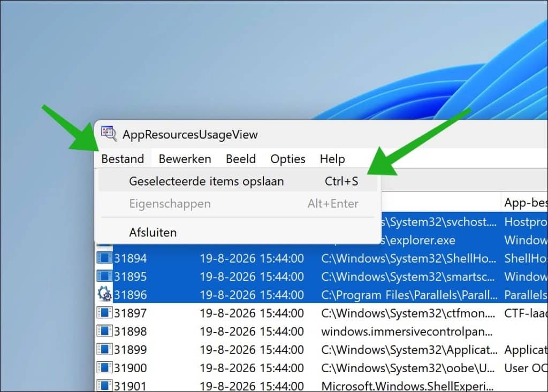Click the icon of row 31901
Image resolution: width=548 pixels, height=392 pixels.
click(104, 386)
